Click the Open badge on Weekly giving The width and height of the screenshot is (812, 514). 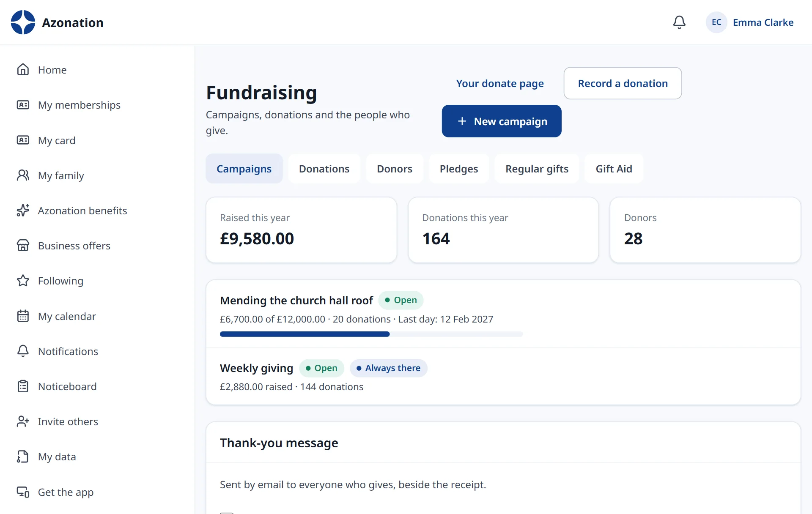[x=321, y=368]
